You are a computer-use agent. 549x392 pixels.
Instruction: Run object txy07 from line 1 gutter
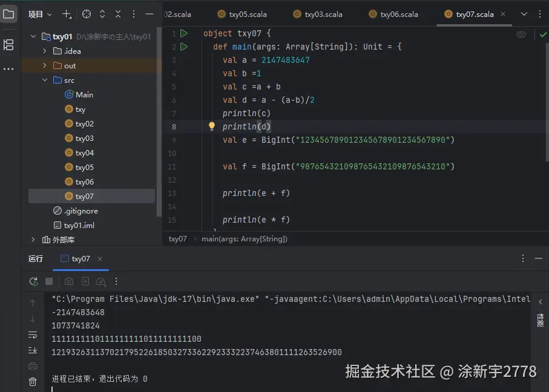coord(184,33)
